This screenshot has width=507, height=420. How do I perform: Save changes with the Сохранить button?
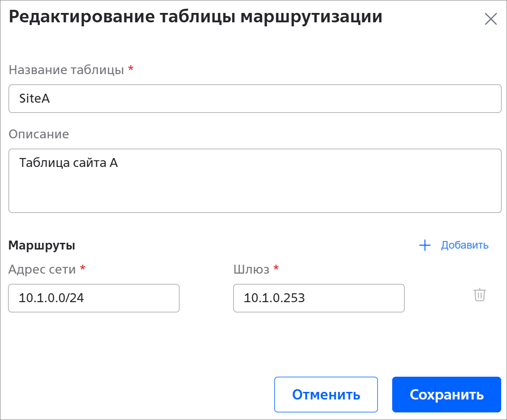pyautogui.click(x=446, y=395)
